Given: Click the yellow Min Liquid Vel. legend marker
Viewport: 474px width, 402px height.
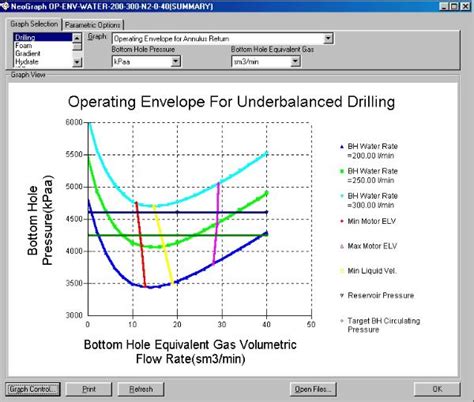Looking at the screenshot, I should tap(342, 271).
